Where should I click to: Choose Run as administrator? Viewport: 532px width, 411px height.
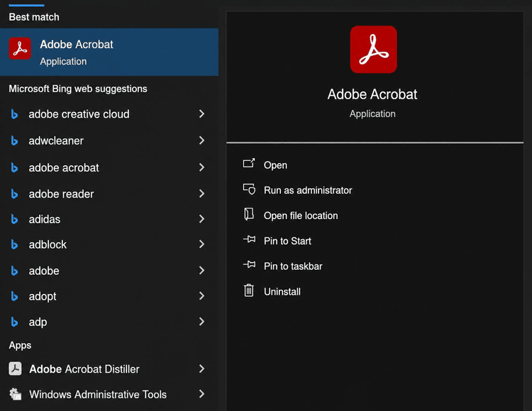click(x=308, y=191)
